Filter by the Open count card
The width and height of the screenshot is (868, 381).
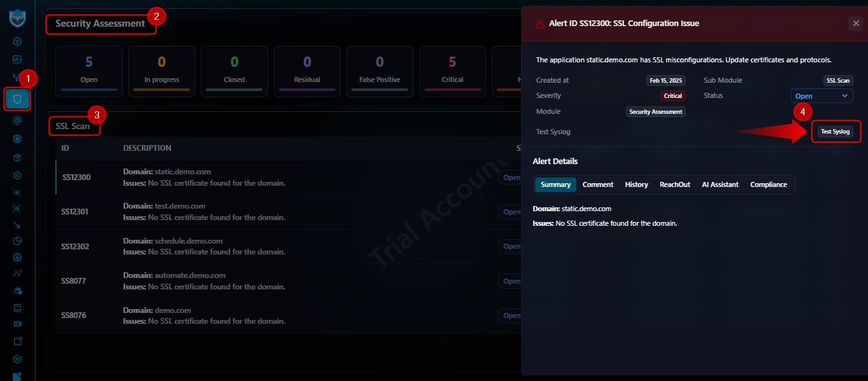coord(89,71)
